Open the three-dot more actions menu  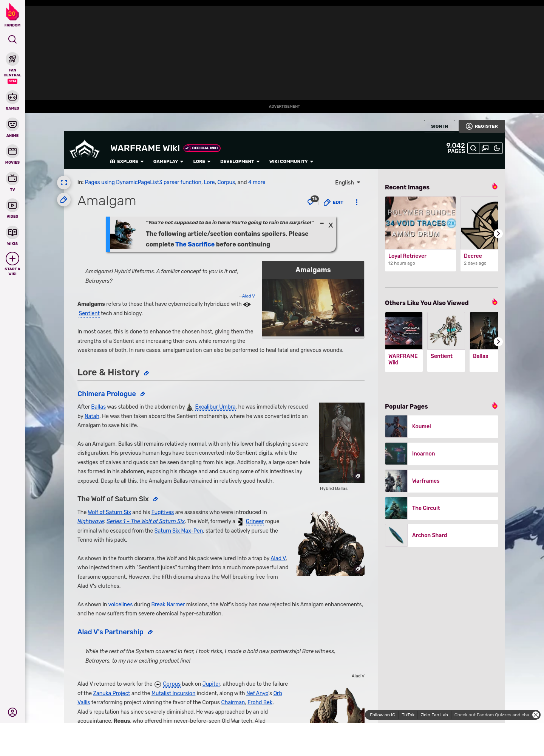point(357,202)
